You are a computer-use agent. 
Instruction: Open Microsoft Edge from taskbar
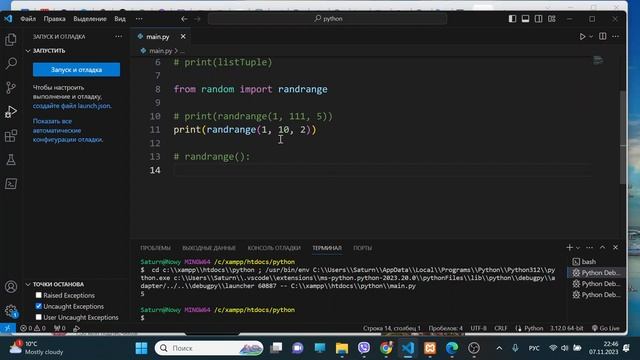coord(451,348)
